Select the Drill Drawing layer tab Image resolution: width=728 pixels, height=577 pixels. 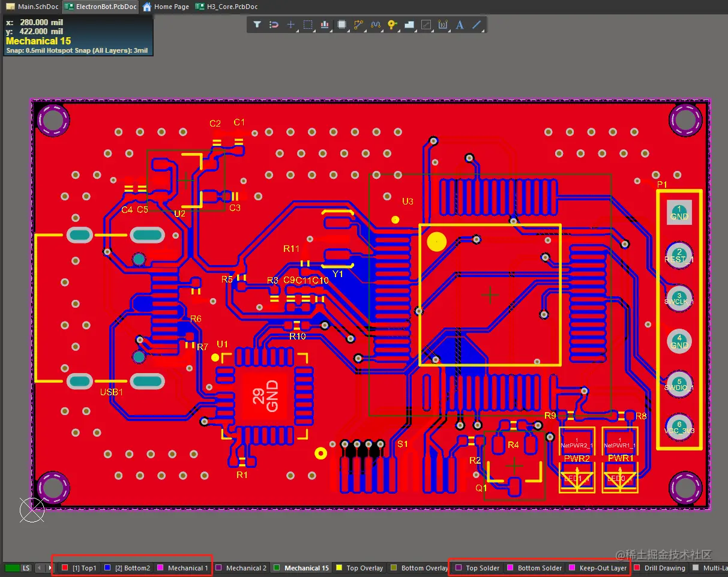pos(660,567)
